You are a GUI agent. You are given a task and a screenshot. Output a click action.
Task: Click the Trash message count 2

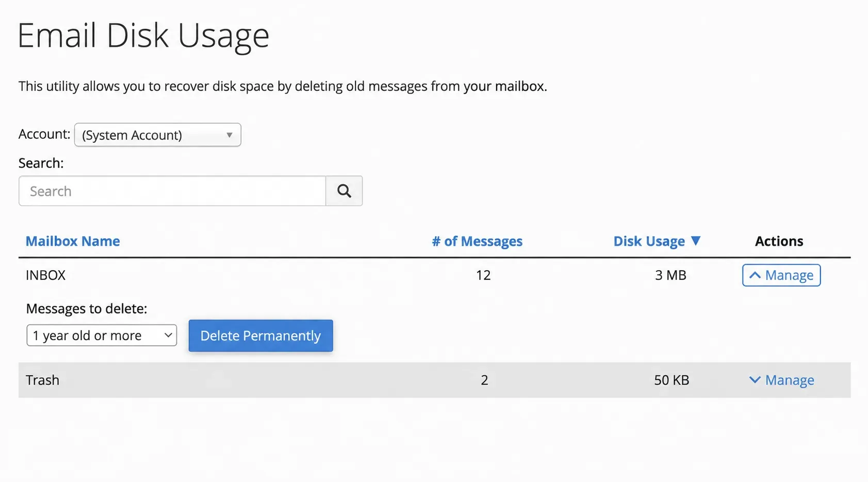pyautogui.click(x=484, y=380)
